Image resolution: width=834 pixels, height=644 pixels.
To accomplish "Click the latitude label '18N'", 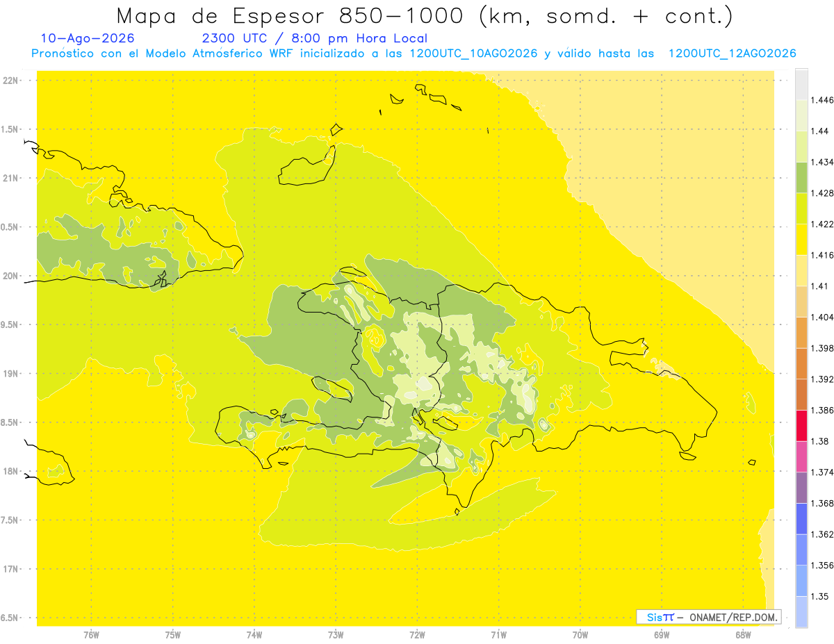I will pyautogui.click(x=11, y=471).
